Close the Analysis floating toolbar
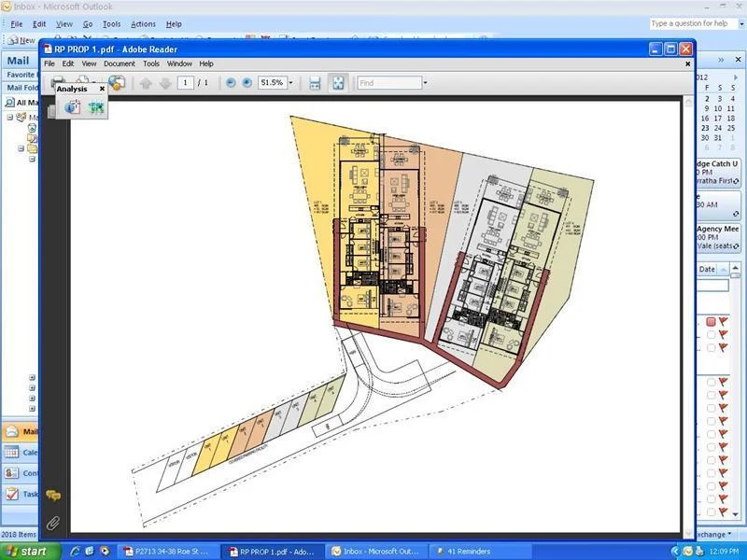This screenshot has width=747, height=560. (x=103, y=89)
